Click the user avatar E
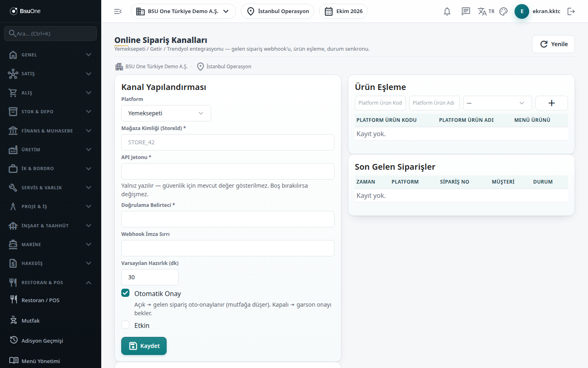 (522, 11)
